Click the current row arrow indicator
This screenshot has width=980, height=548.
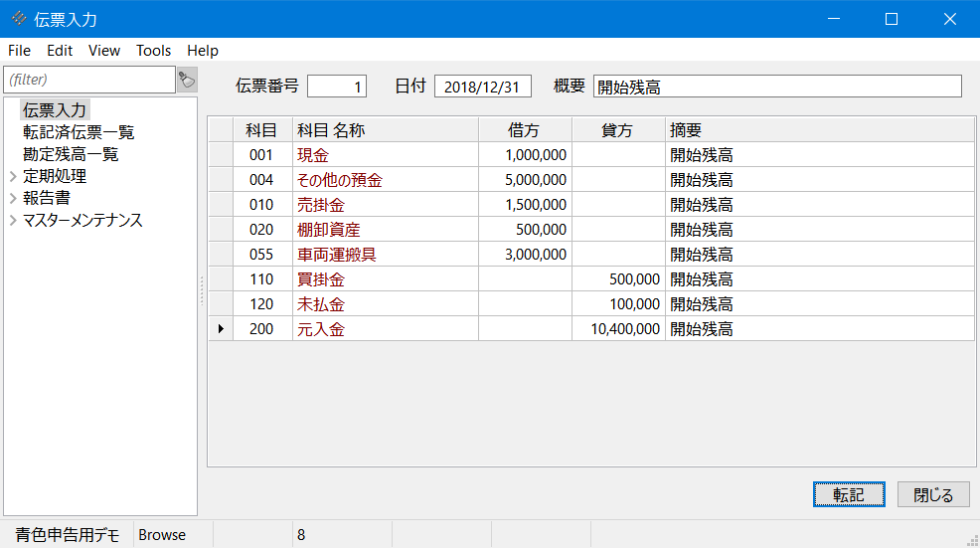point(220,329)
